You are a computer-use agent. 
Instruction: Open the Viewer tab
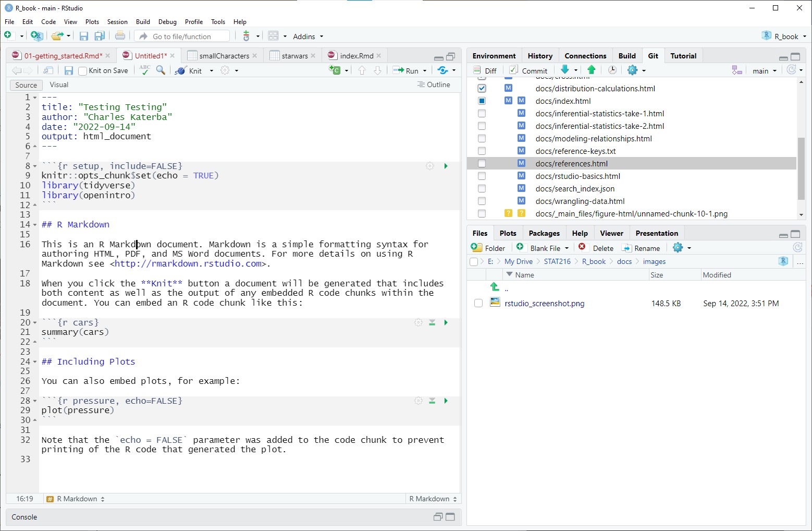(x=611, y=233)
